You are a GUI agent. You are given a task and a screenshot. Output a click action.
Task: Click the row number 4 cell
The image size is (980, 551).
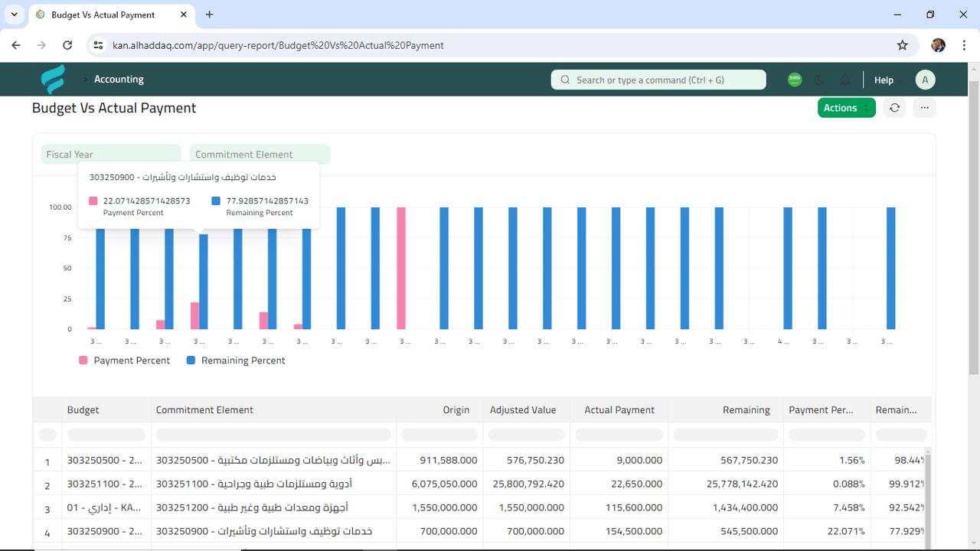pyautogui.click(x=47, y=533)
